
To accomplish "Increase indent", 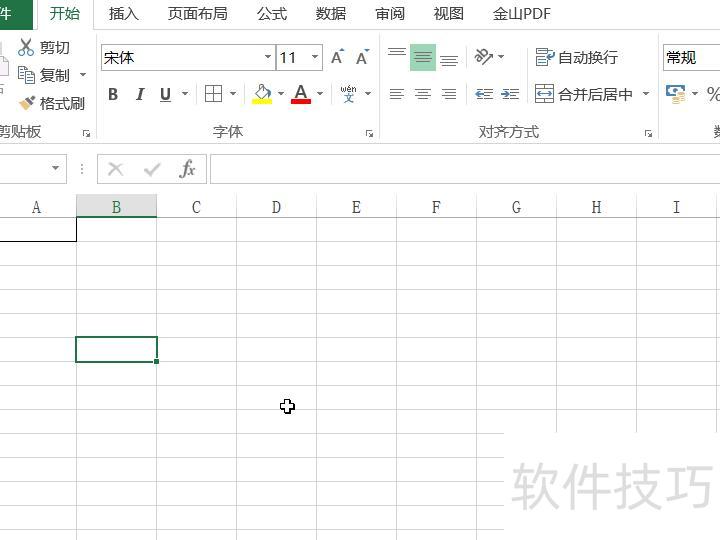I will [510, 94].
